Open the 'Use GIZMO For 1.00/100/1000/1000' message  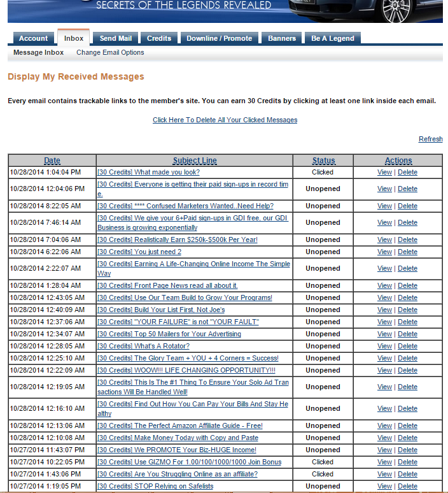(x=190, y=462)
